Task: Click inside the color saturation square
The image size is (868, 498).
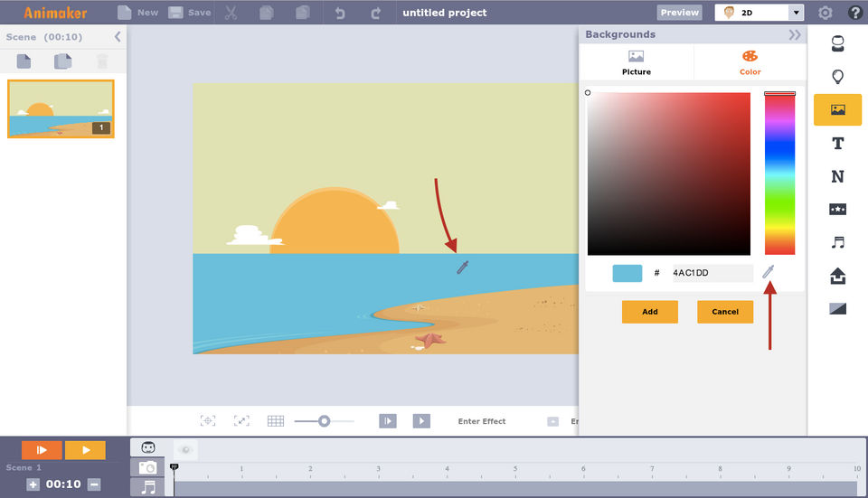Action: click(669, 174)
